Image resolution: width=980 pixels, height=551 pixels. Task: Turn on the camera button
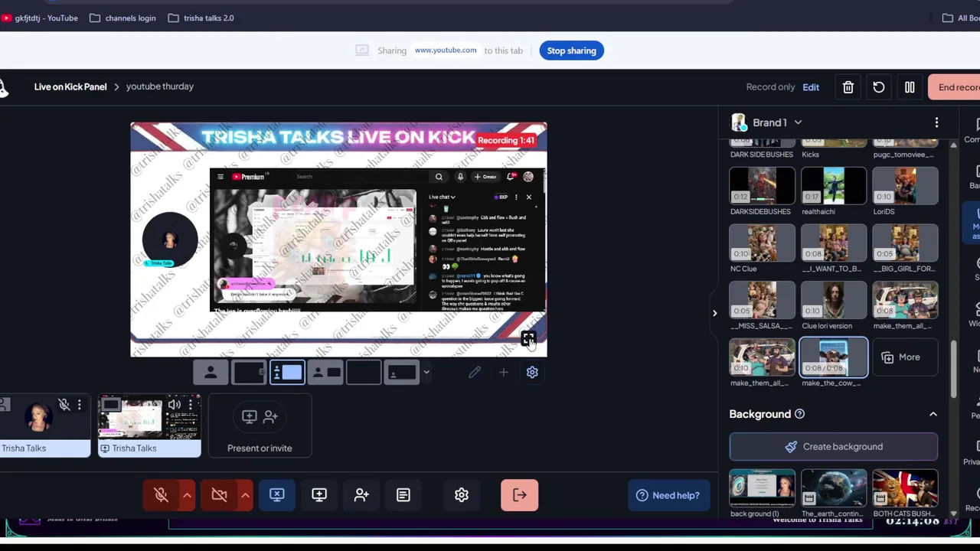[x=219, y=495]
